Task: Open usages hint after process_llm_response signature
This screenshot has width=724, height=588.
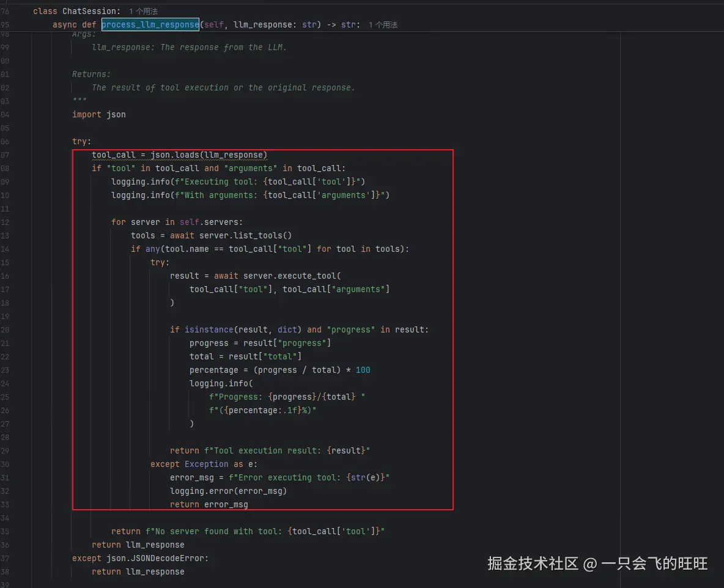Action: [x=383, y=25]
